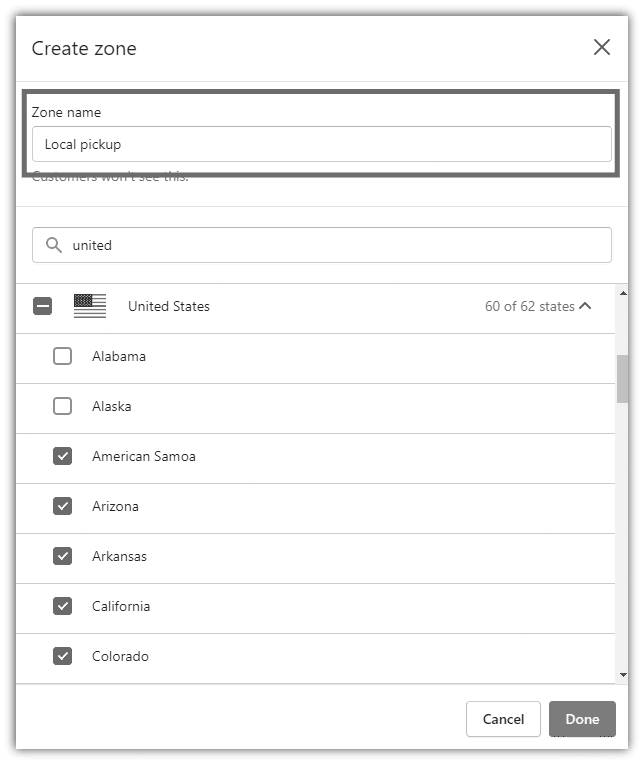Select the United States row label
Viewport: 643px width, 764px height.
click(169, 306)
